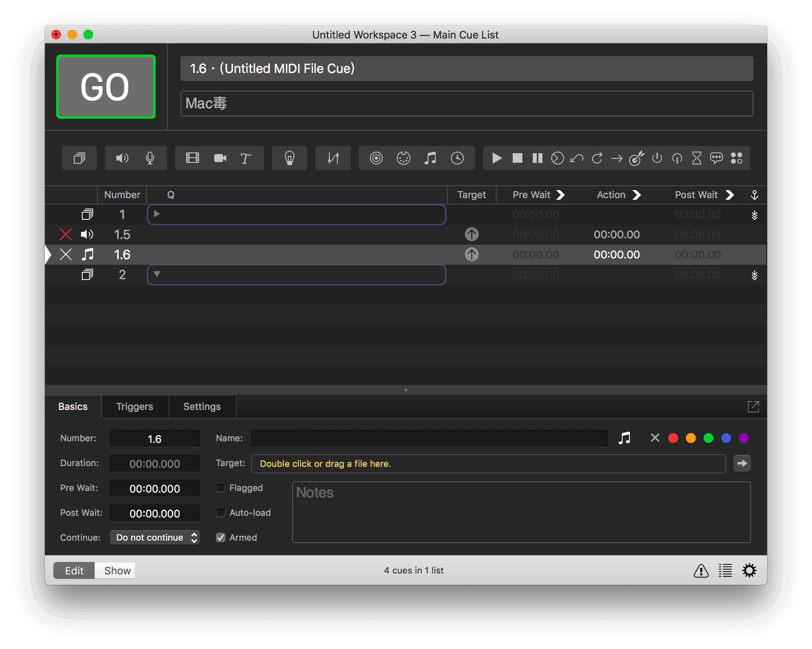Add a Timecode cue with clock icon

457,158
